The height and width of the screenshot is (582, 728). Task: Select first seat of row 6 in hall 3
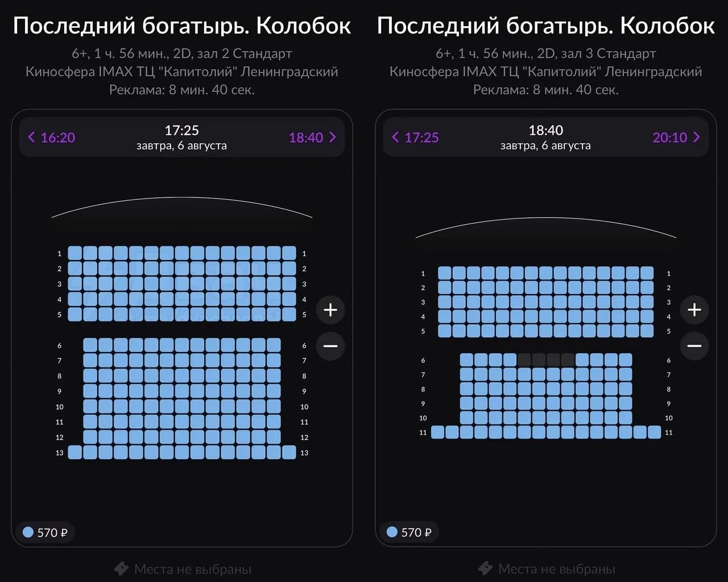click(466, 360)
